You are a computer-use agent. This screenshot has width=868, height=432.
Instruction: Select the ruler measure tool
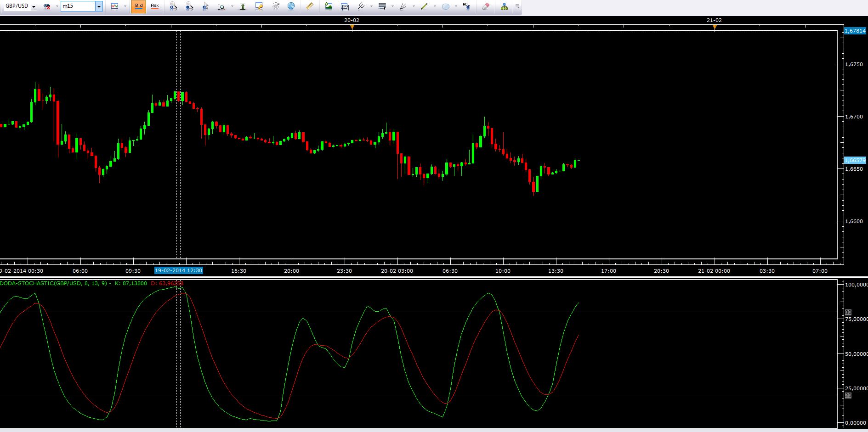310,6
